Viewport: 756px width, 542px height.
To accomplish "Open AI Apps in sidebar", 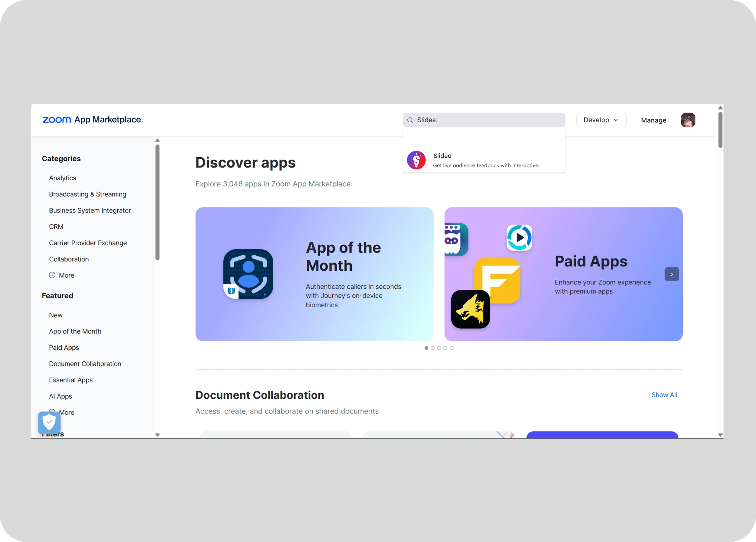I will coord(60,396).
